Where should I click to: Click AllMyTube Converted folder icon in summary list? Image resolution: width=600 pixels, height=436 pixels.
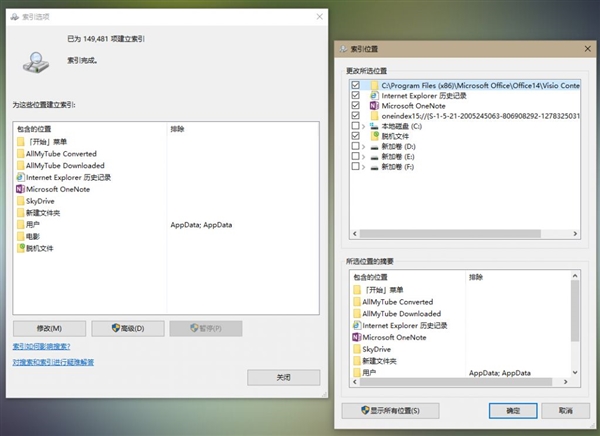[357, 302]
